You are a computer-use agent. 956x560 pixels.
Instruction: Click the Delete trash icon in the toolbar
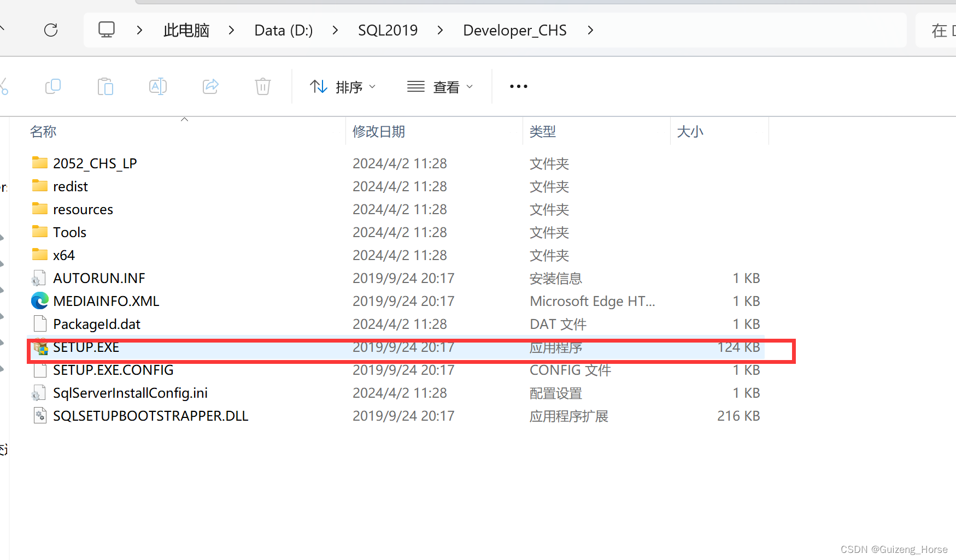click(263, 86)
